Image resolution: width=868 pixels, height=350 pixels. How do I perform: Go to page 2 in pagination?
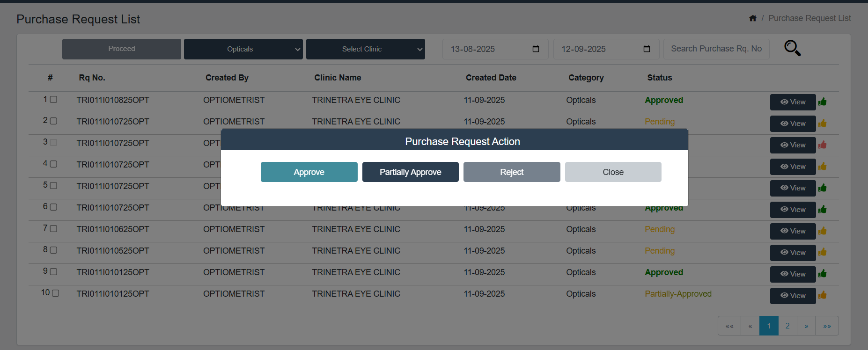pos(787,326)
